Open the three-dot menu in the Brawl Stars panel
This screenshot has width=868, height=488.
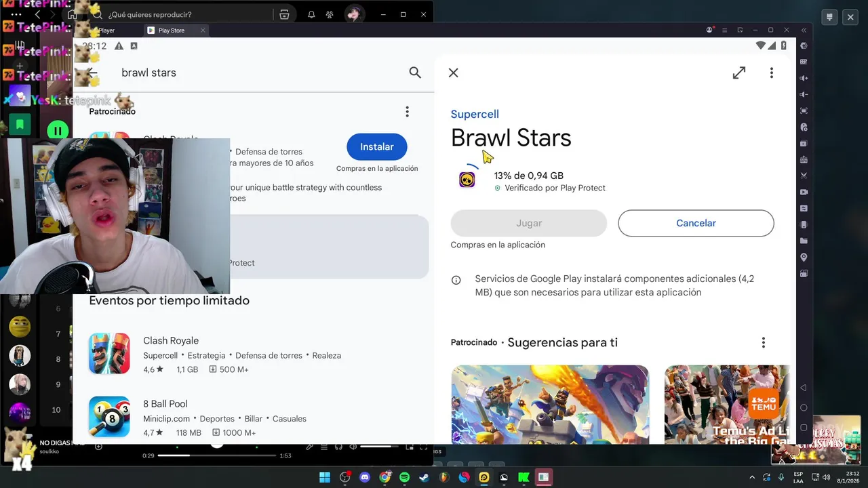click(772, 73)
